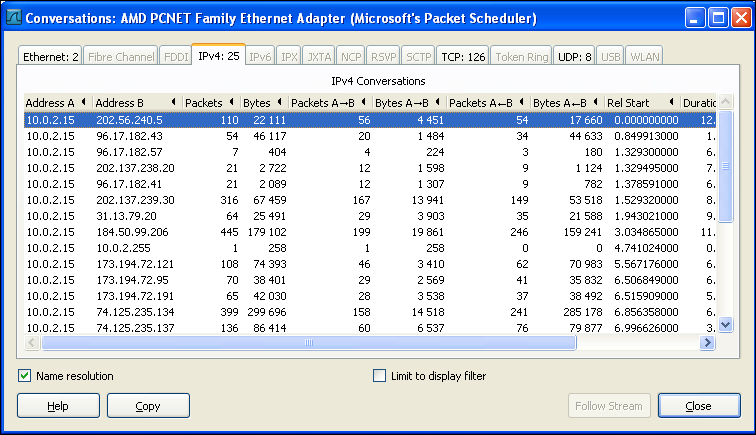756x435 pixels.
Task: Uncheck the Name resolution checkbox
Action: coord(25,376)
